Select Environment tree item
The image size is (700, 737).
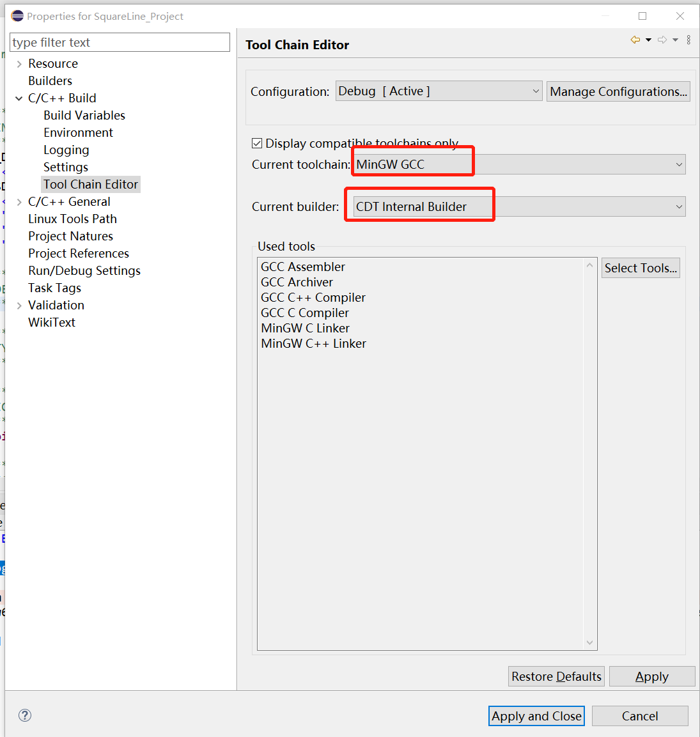(79, 132)
